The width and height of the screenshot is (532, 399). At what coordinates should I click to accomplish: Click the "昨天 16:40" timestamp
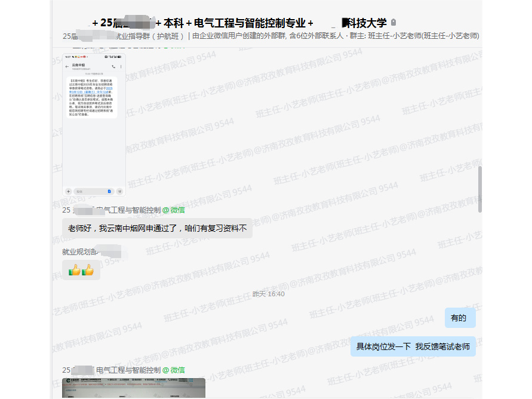[268, 294]
